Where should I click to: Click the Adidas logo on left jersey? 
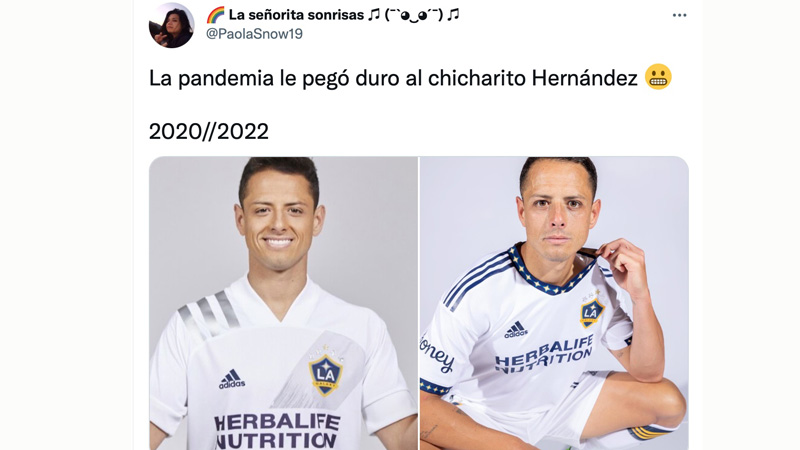pos(232,380)
